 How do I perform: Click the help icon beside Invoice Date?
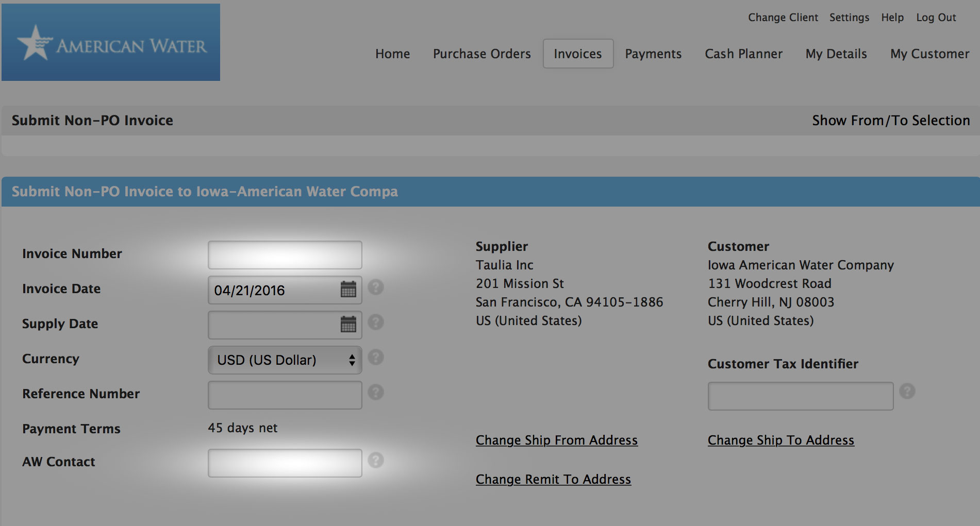[x=376, y=287]
